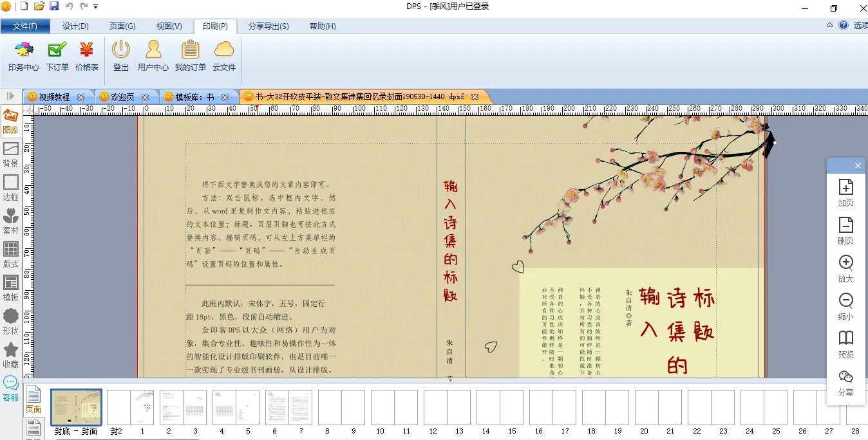Click 删页 delete page button

pyautogui.click(x=845, y=231)
